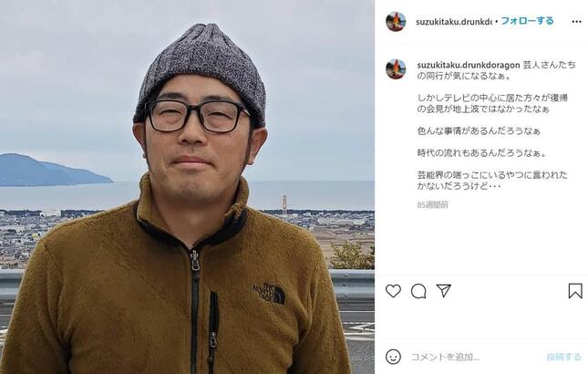
Task: Click the avatar beside the caption
Action: click(396, 69)
